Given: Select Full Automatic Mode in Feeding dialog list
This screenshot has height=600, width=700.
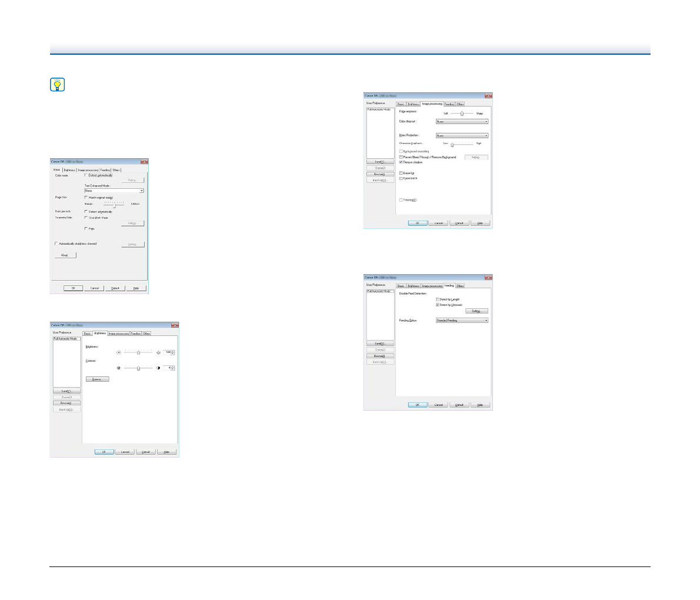Looking at the screenshot, I should [x=379, y=291].
